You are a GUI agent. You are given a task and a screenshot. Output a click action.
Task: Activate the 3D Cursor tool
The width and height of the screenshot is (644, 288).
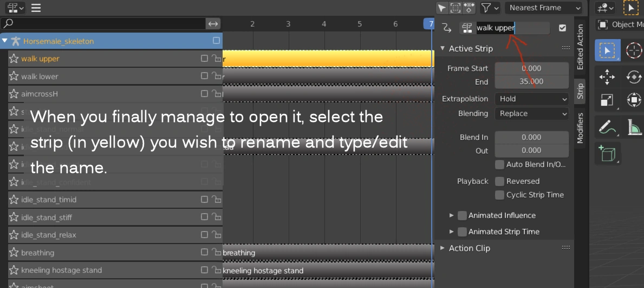633,51
